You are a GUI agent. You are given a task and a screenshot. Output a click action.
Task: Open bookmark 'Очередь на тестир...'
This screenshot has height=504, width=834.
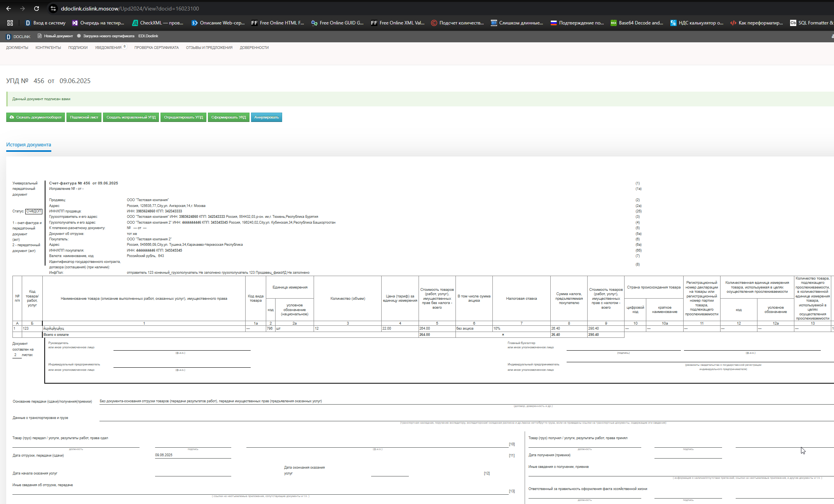click(x=98, y=23)
